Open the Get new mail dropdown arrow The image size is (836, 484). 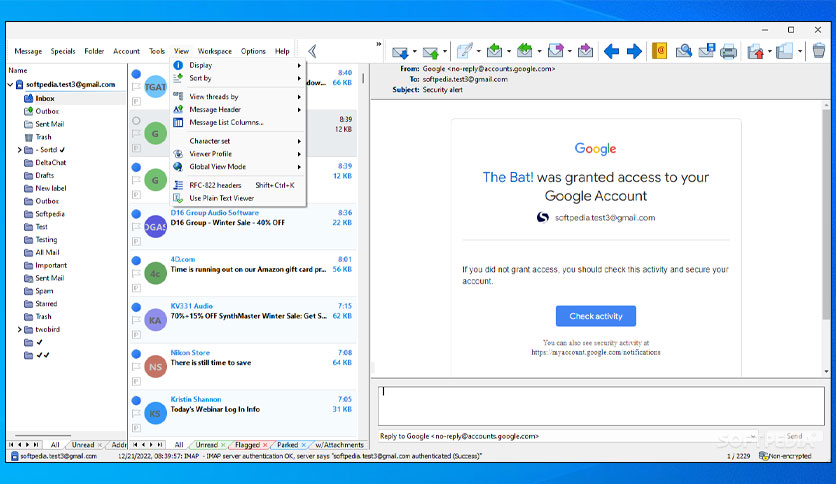pyautogui.click(x=414, y=52)
